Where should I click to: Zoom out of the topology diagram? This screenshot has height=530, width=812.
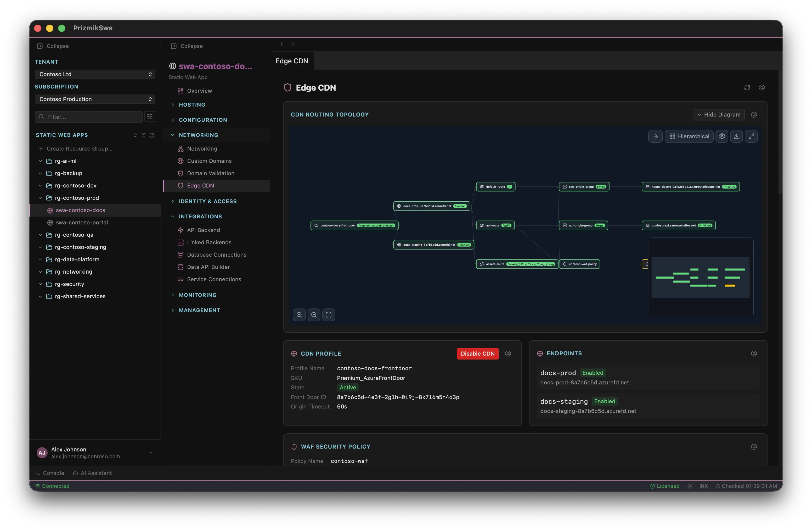pos(314,315)
